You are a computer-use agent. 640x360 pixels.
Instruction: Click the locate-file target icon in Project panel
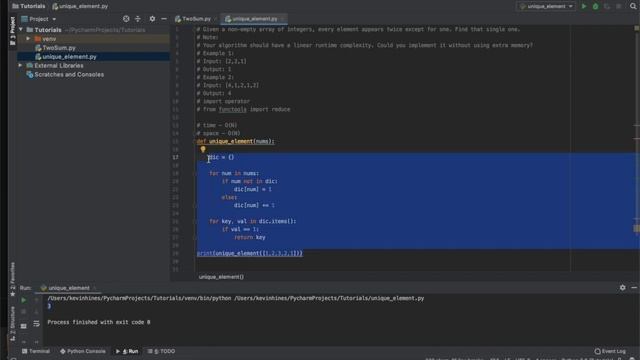point(126,19)
